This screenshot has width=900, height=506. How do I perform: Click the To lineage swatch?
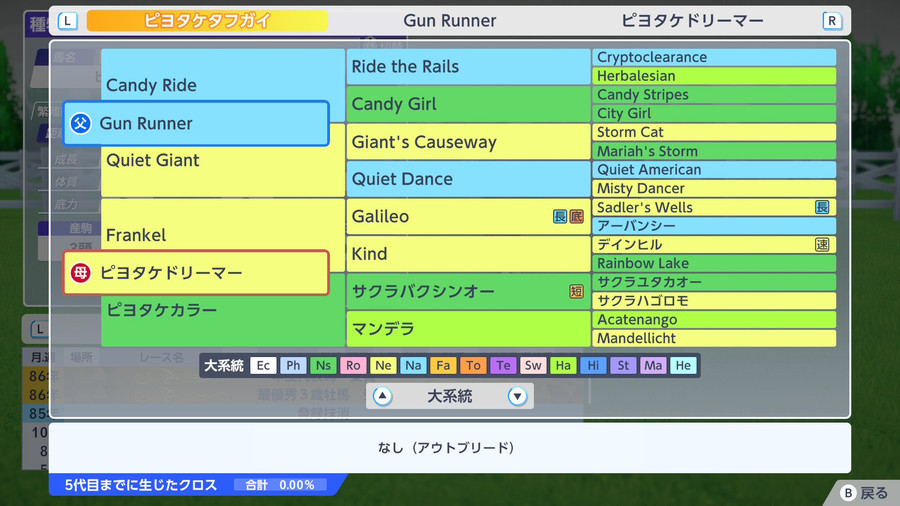[x=473, y=365]
